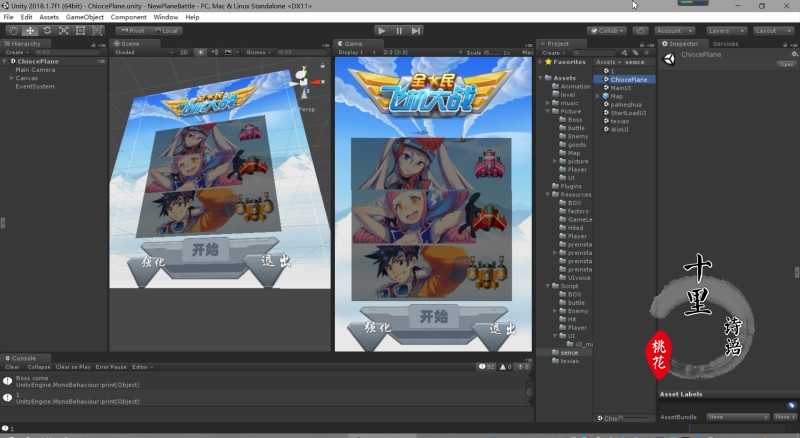800x438 pixels.
Task: Expand the music folder arrow
Action: [x=548, y=103]
